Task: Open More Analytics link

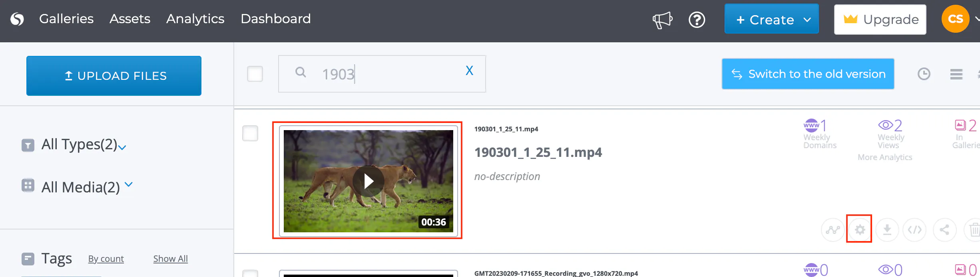Action: [885, 157]
